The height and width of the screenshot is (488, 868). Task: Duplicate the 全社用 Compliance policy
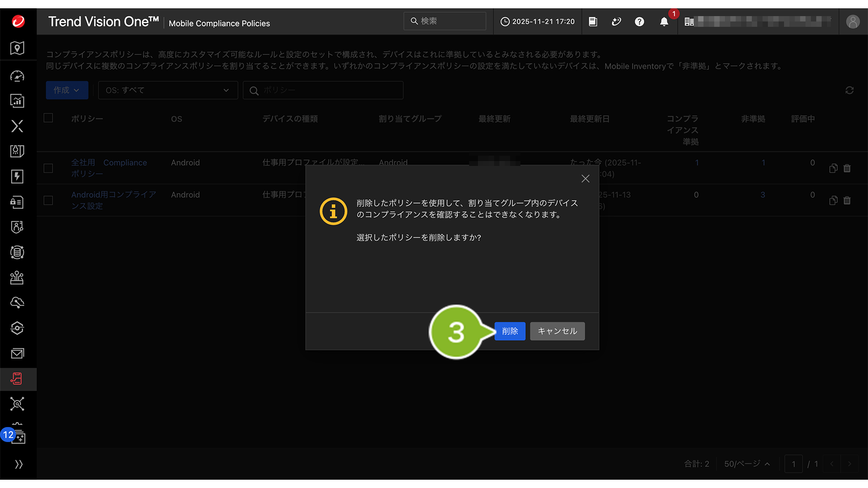coord(833,168)
